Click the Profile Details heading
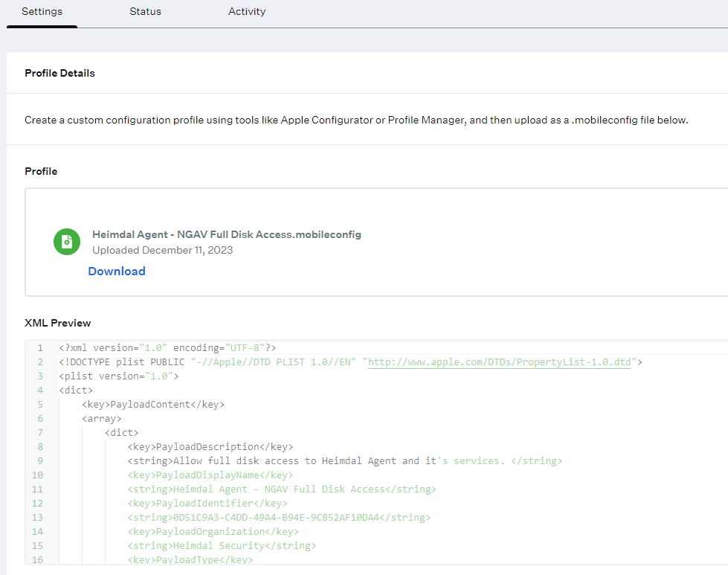Image resolution: width=728 pixels, height=575 pixels. click(60, 73)
